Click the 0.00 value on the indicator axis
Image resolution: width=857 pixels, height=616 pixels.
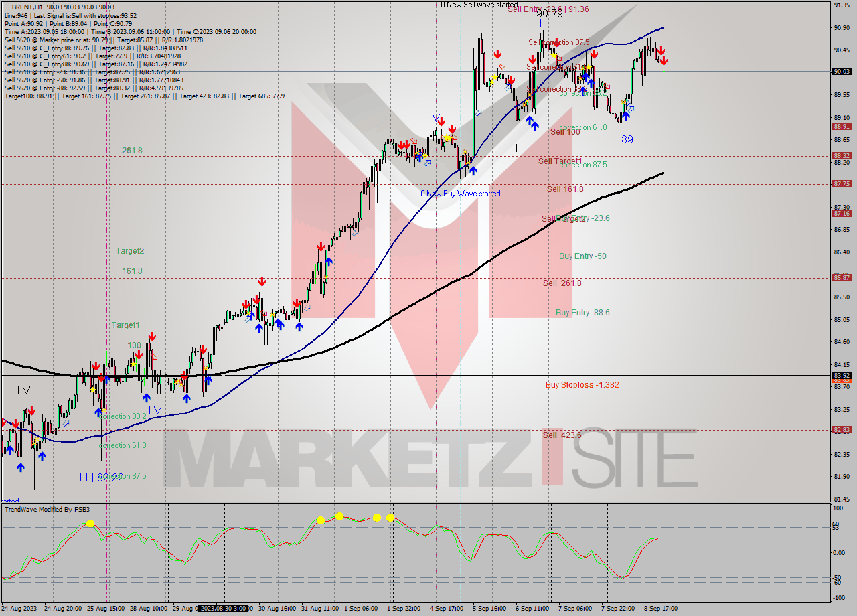838,552
